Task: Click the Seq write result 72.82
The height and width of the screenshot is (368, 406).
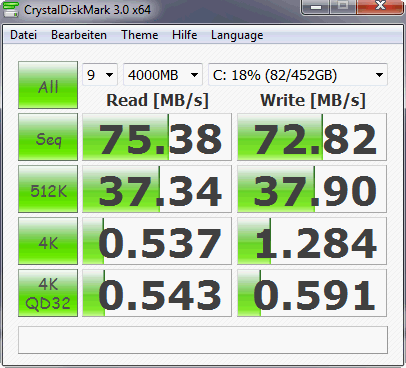Action: [x=312, y=137]
